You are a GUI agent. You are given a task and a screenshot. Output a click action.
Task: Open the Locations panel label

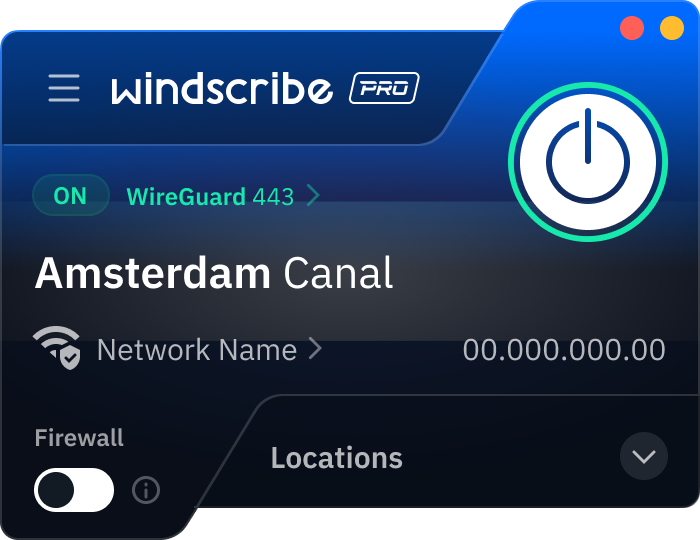coord(337,458)
